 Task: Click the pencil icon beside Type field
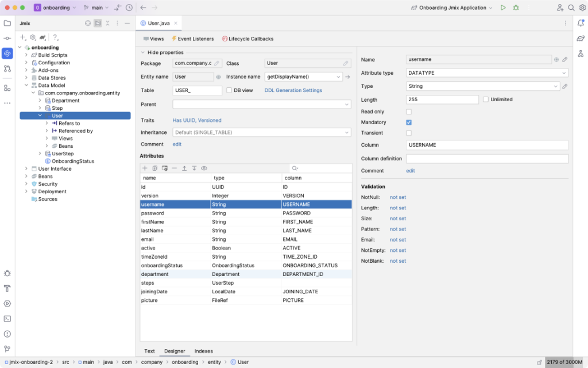click(565, 86)
